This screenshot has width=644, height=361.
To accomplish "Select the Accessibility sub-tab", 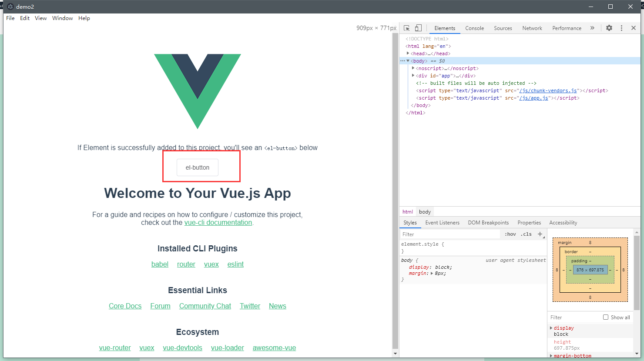I will click(563, 223).
